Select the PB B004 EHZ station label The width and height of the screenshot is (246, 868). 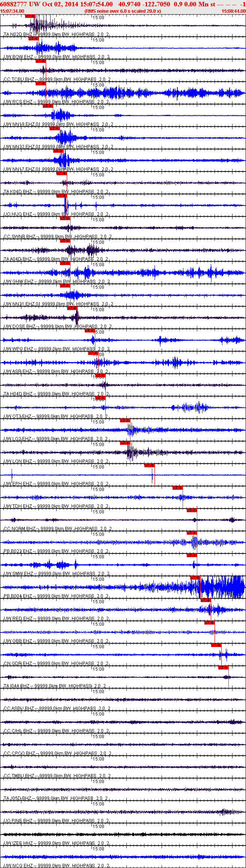point(56,596)
